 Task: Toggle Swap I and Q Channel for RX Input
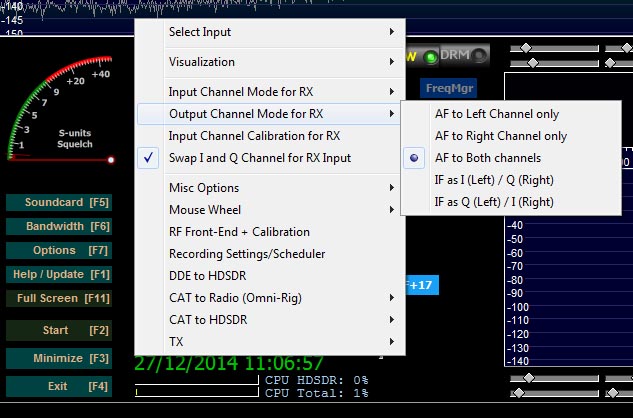pos(270,158)
